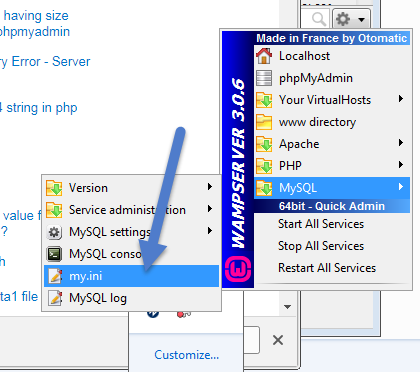Expand the MySQL submenu arrow
This screenshot has width=420, height=372.
[x=401, y=187]
